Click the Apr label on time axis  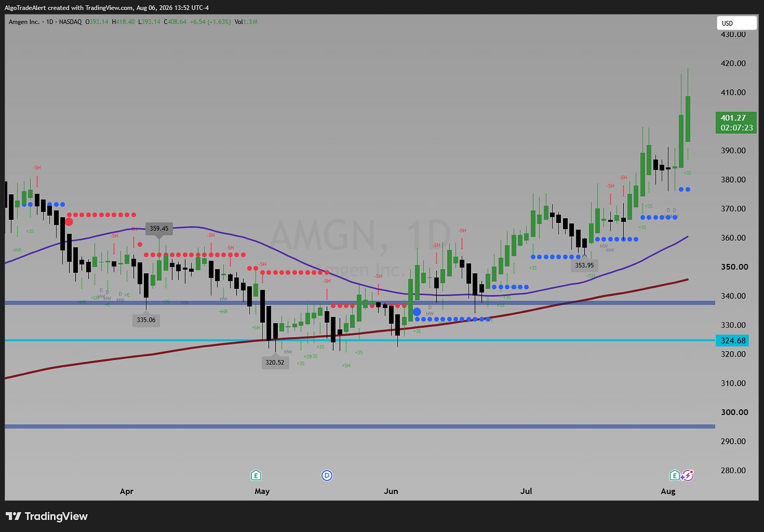click(x=126, y=491)
